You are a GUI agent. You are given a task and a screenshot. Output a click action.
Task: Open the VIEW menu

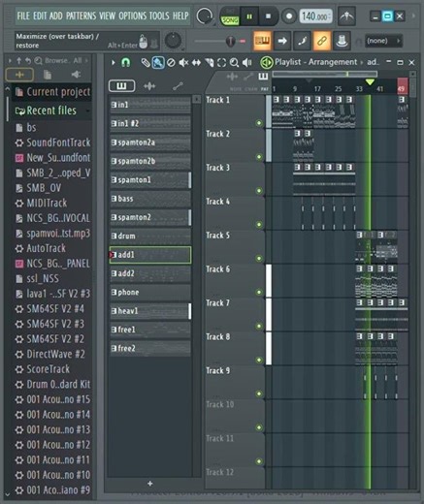[107, 16]
